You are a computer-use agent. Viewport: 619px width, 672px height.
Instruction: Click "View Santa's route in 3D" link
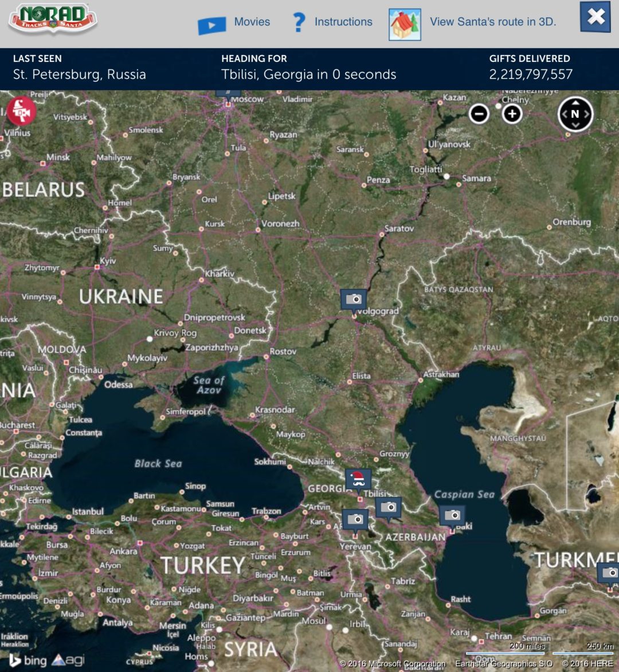click(x=492, y=22)
